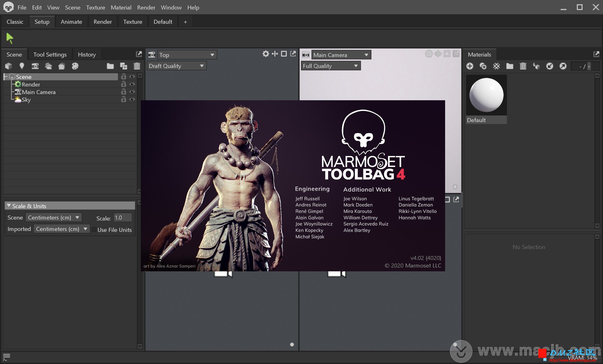Click the checkered sphere material icon
Viewport: 603px width, 364px height.
click(x=496, y=66)
